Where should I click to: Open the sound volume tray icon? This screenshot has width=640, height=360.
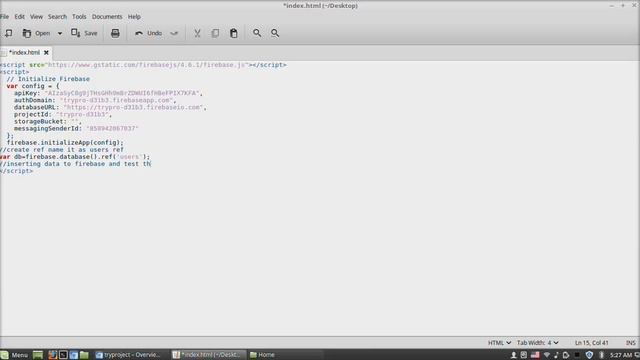[556, 355]
